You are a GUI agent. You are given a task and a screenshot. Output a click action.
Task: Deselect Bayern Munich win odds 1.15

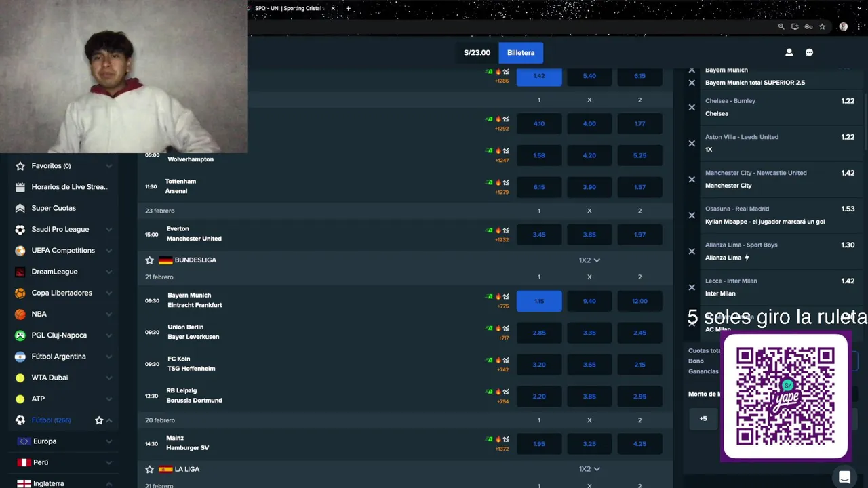pyautogui.click(x=539, y=301)
